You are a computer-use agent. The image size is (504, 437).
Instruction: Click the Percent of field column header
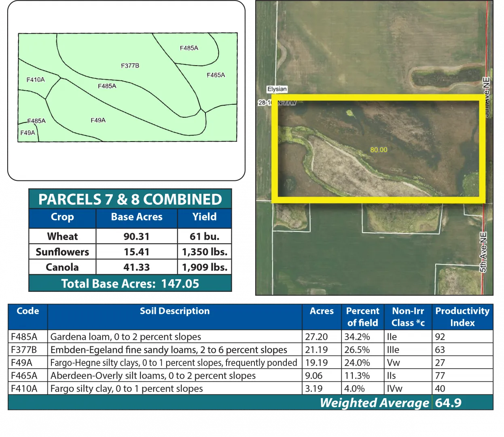pyautogui.click(x=362, y=317)
